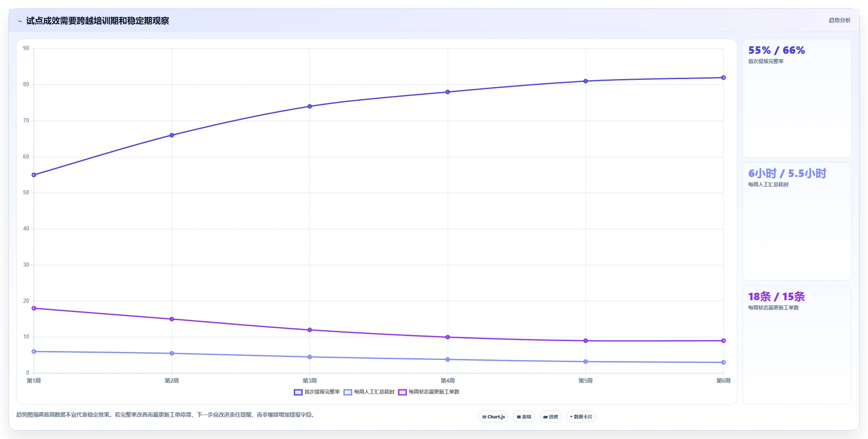868x439 pixels.
Task: Click the 首次提报完整率 data point at 第5周
Action: click(x=586, y=81)
